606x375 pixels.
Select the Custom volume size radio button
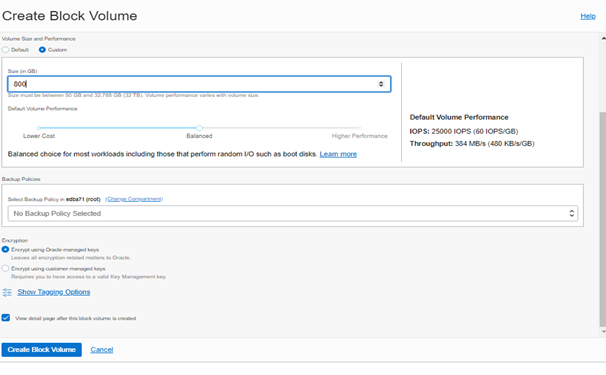pyautogui.click(x=42, y=50)
